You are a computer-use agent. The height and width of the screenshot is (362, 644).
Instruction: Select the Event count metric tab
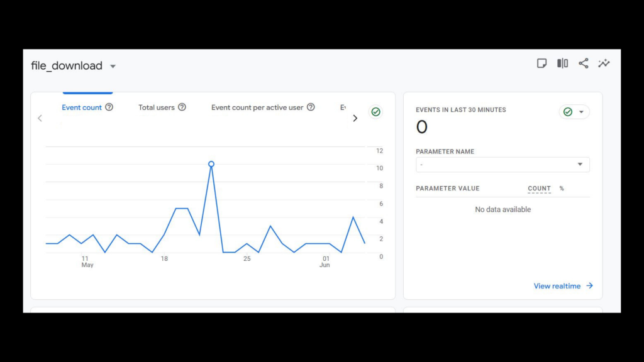(82, 107)
